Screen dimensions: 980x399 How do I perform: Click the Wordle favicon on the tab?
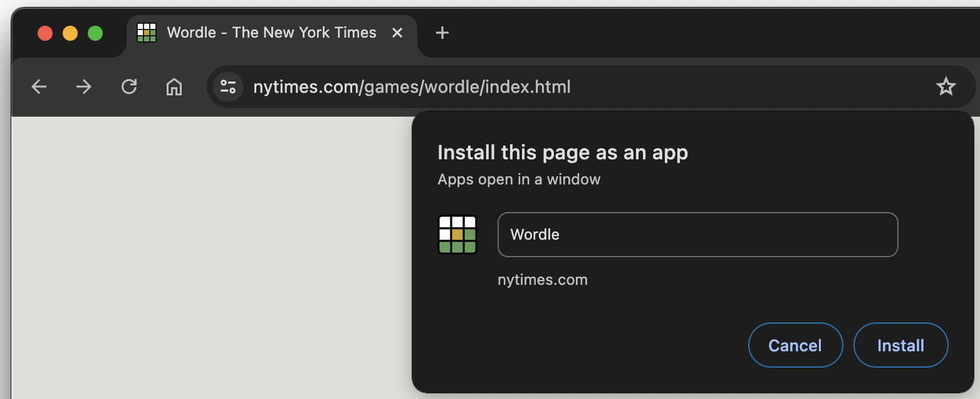pyautogui.click(x=146, y=32)
